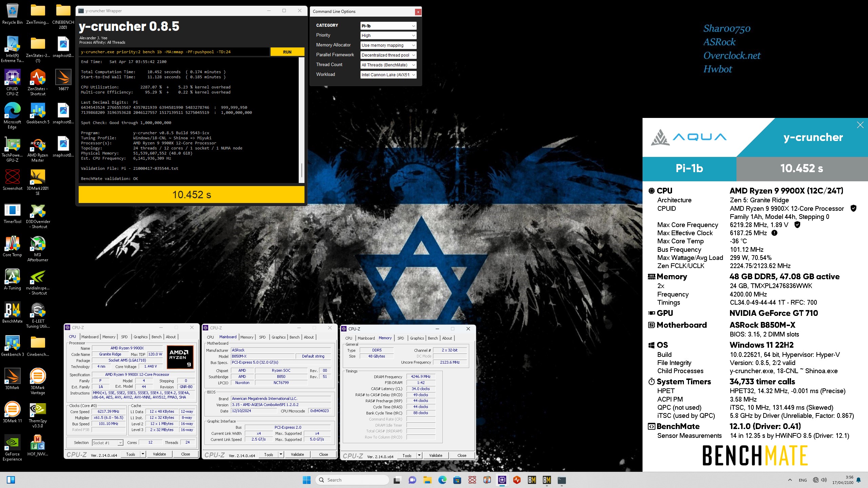Screen dimensions: 868x488
Task: Open the Parallel Framework dropdown
Action: click(388, 55)
